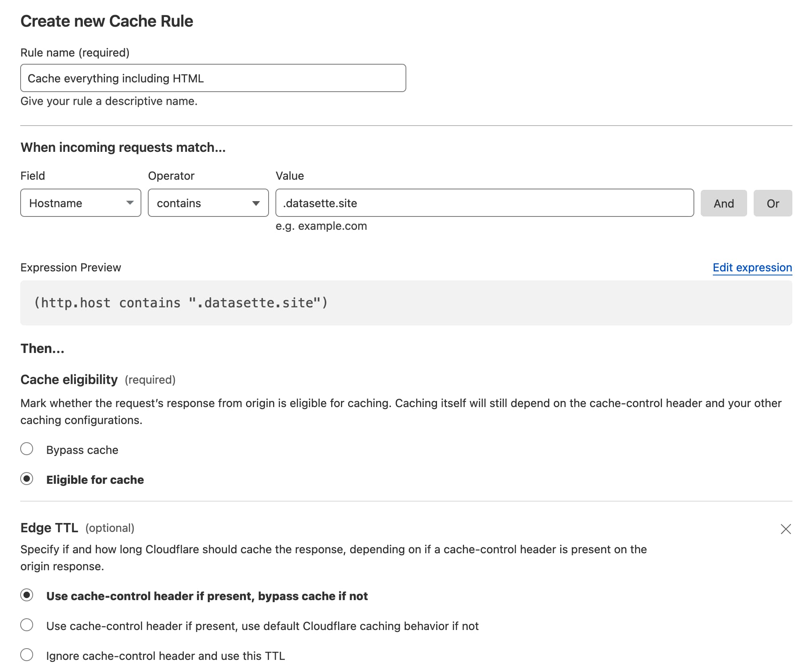This screenshot has width=811, height=672.
Task: Click the expression preview code box
Action: click(x=406, y=303)
